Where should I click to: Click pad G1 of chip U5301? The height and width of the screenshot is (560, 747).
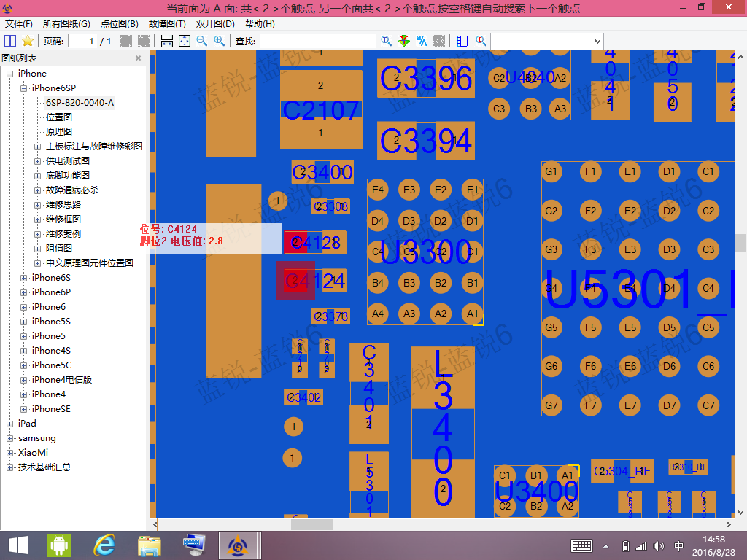point(551,171)
